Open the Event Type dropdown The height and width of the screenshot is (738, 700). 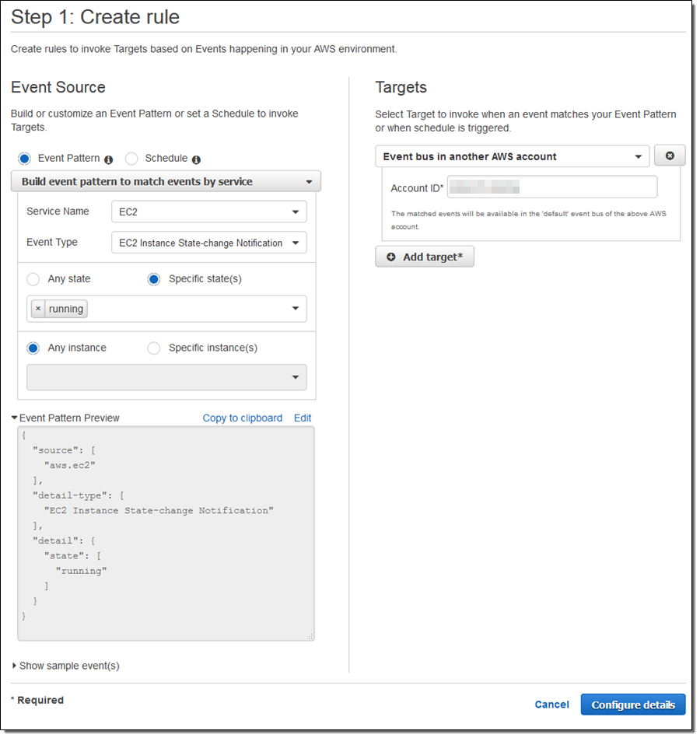[x=208, y=243]
